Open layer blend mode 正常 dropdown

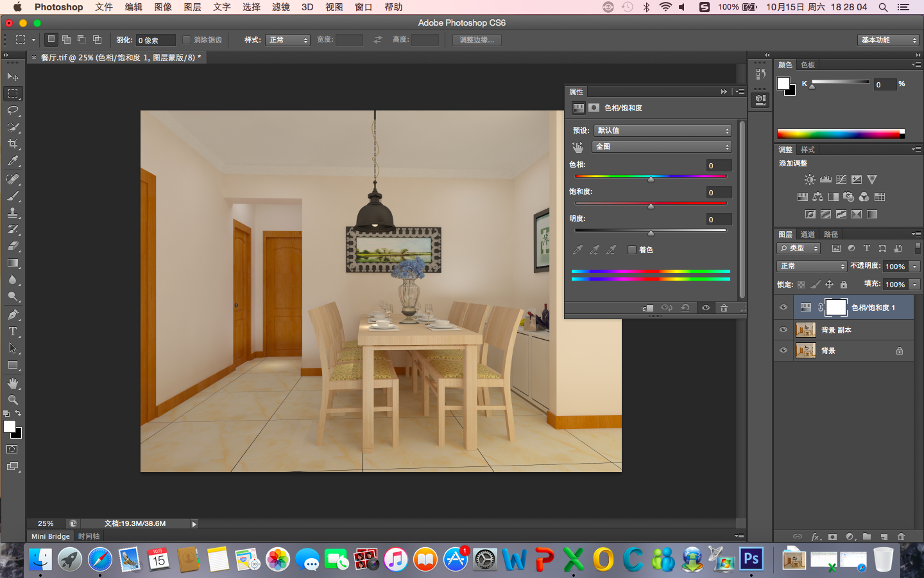[x=812, y=266]
